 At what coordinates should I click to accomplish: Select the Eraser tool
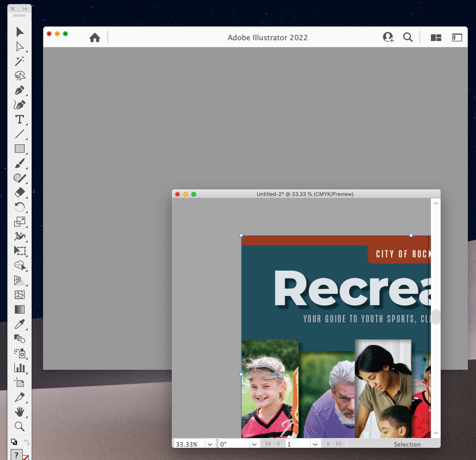pos(20,192)
